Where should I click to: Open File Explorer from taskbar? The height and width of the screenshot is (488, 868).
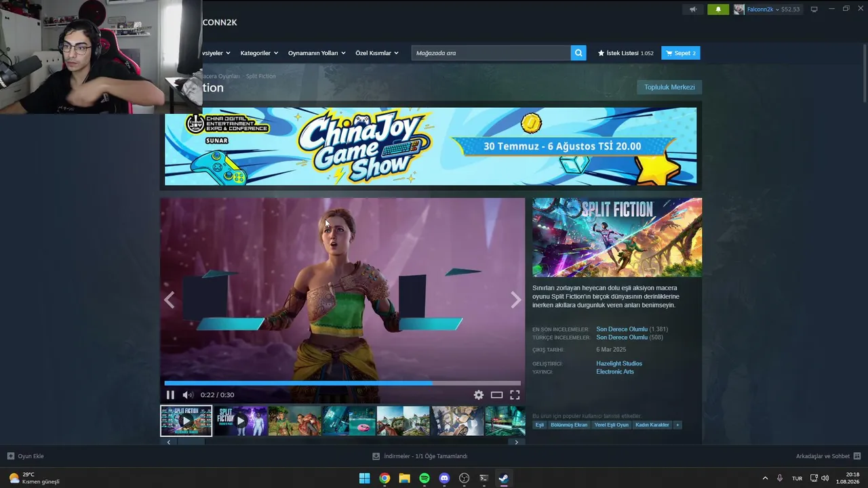point(404,479)
